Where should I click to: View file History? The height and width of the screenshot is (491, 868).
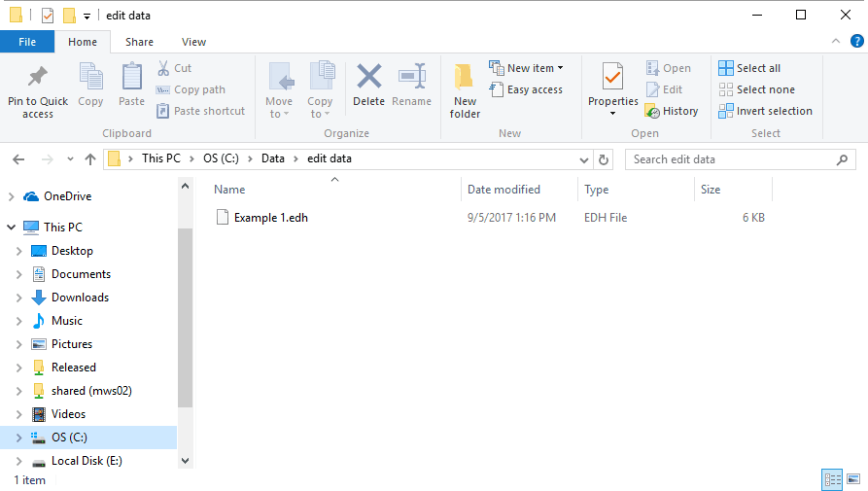[x=672, y=111]
